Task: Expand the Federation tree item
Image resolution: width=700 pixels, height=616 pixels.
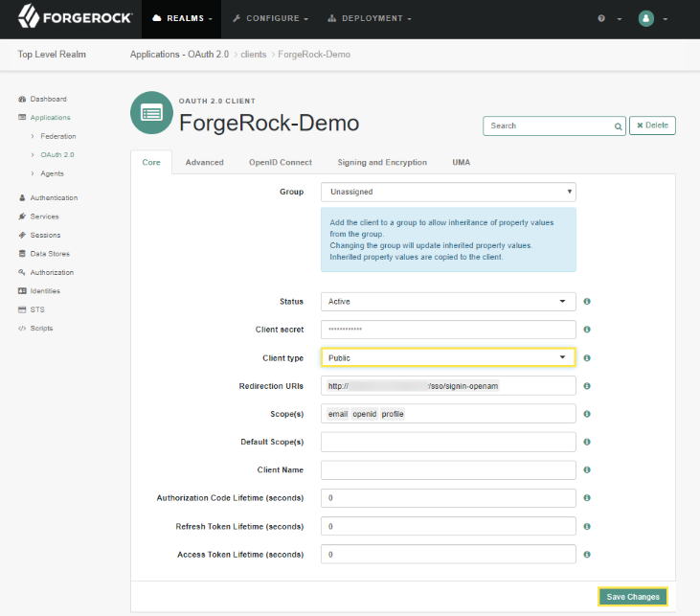Action: pyautogui.click(x=54, y=136)
